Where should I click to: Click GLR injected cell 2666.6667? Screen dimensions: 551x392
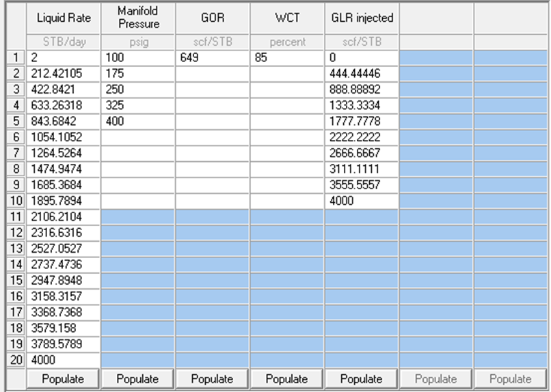click(362, 153)
